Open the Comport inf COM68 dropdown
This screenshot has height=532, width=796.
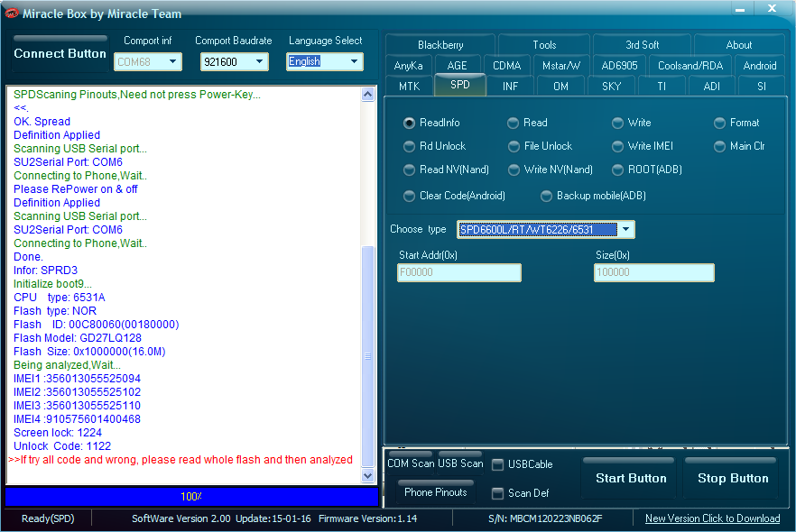148,62
